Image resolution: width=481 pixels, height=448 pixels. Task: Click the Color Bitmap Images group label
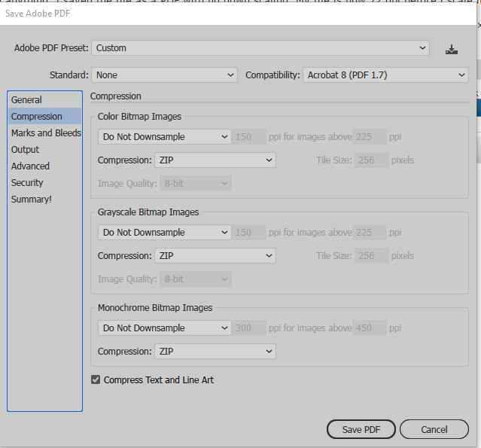tap(139, 117)
